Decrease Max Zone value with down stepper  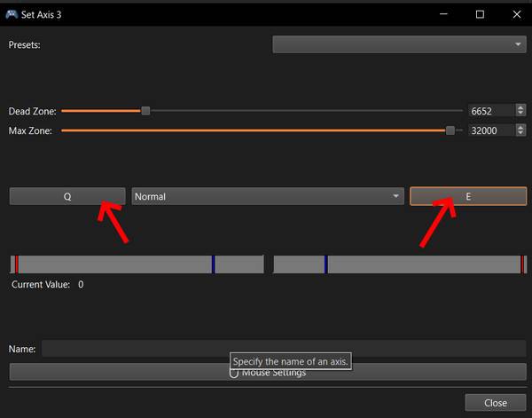pyautogui.click(x=520, y=133)
